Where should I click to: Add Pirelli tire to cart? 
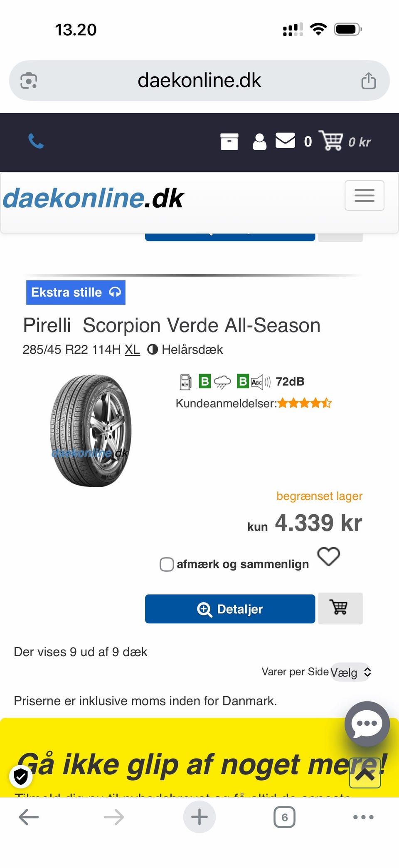pos(340,608)
